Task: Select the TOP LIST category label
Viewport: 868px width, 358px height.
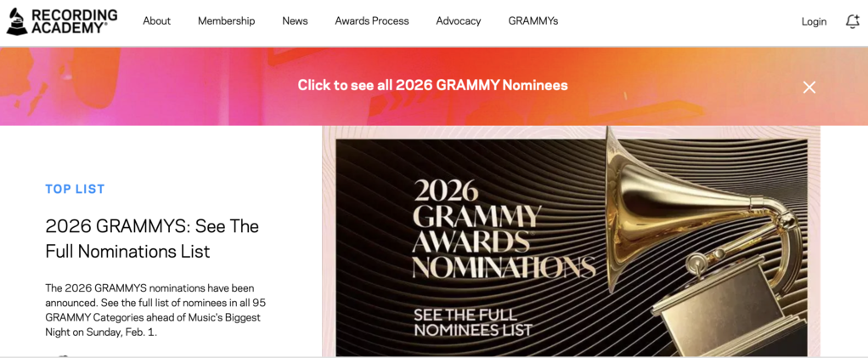Action: coord(75,189)
